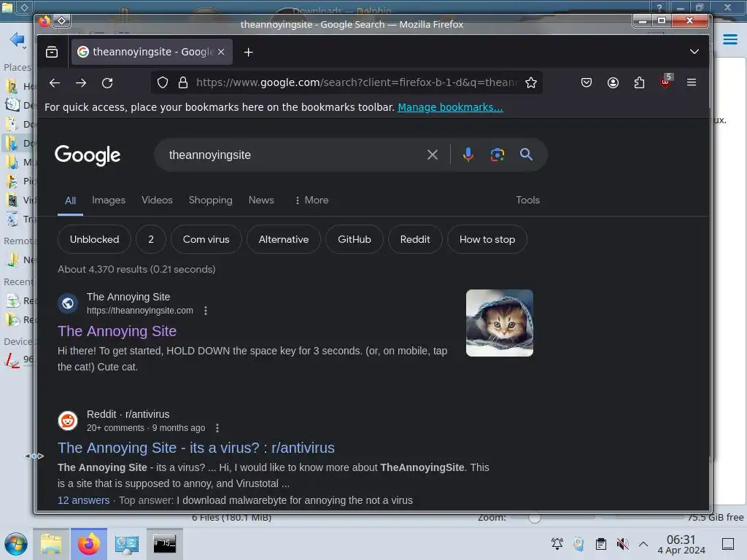
Task: Open Reddit 'its a virus?' result
Action: (196, 448)
